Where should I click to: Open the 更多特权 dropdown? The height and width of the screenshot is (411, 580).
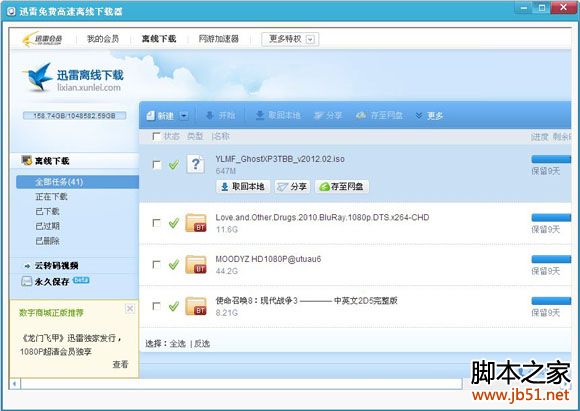290,39
